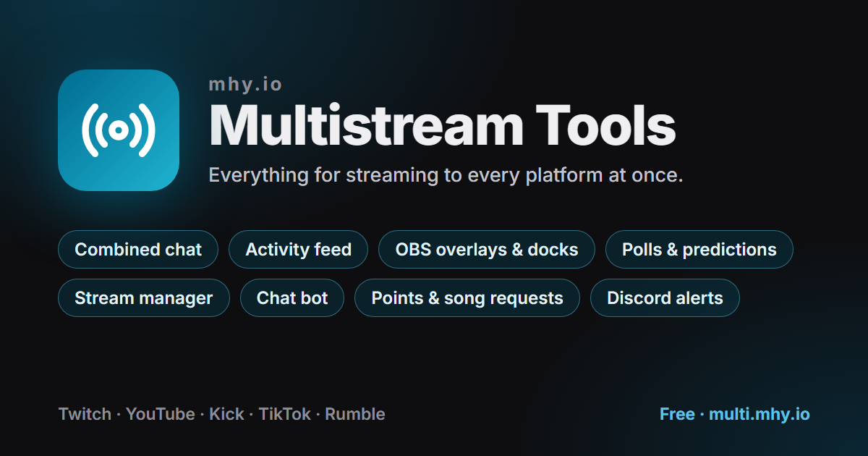Click the Chat bot pill
Image resolution: width=868 pixels, height=456 pixels.
pos(292,298)
